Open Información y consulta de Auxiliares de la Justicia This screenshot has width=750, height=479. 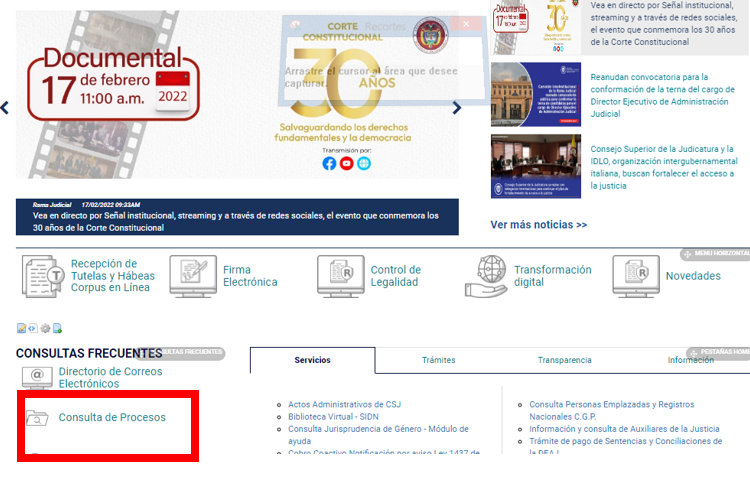click(x=624, y=429)
